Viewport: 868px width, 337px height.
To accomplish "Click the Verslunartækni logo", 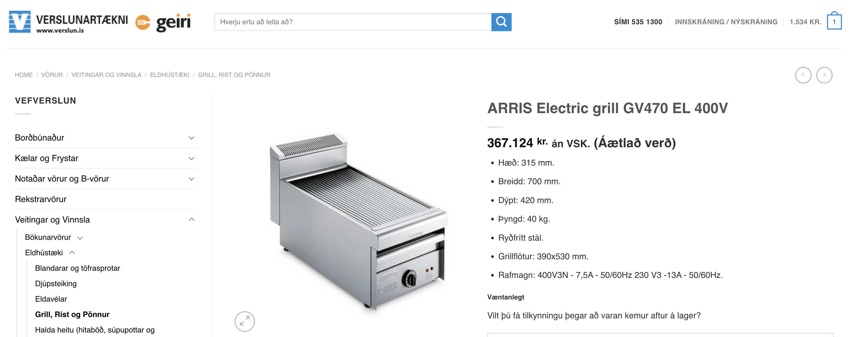I will [68, 22].
